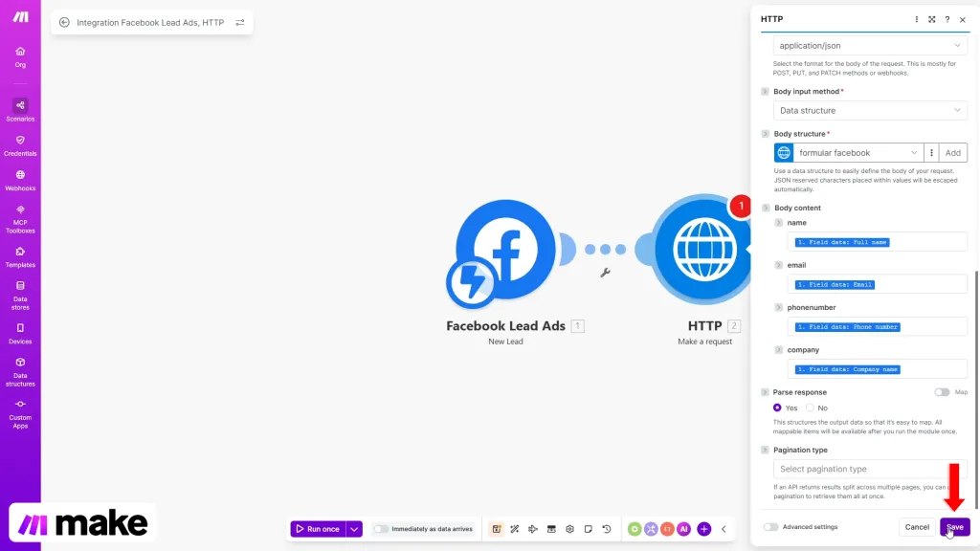Collapse the favorites bar chevron
The height and width of the screenshot is (551, 980).
(x=724, y=529)
